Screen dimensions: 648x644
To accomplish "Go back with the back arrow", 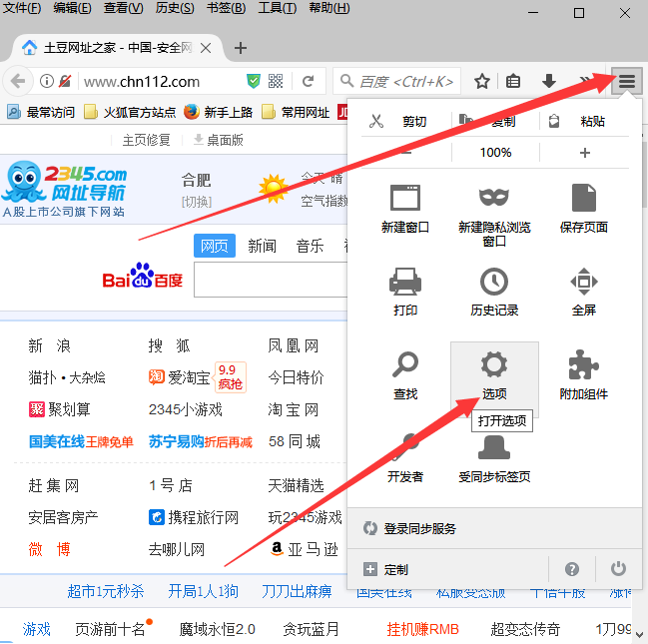I will point(18,81).
